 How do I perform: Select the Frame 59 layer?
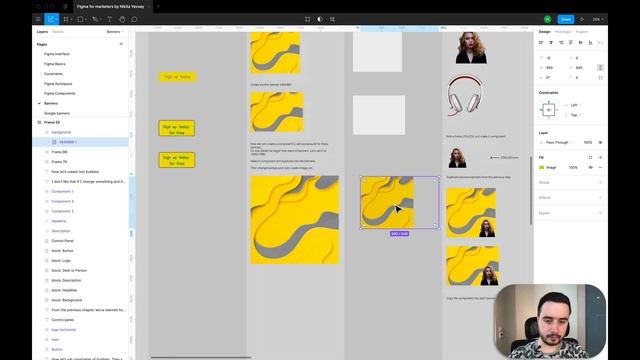[52, 122]
